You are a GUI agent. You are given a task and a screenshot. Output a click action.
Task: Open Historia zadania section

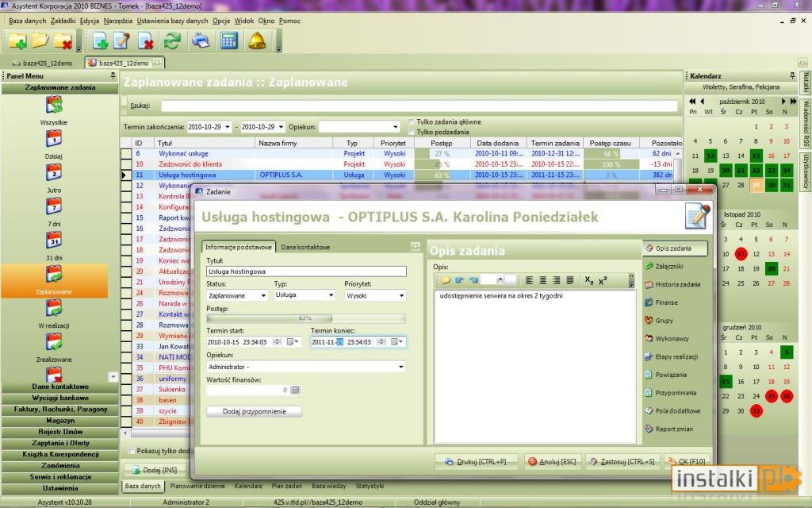(672, 285)
